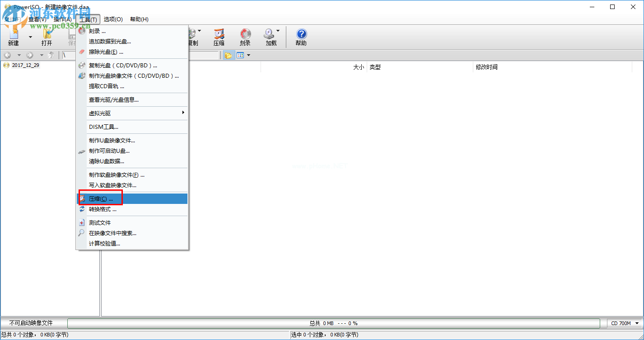The height and width of the screenshot is (340, 644).
Task: Choose 制作可启动U盘... menu entry
Action: [132, 151]
